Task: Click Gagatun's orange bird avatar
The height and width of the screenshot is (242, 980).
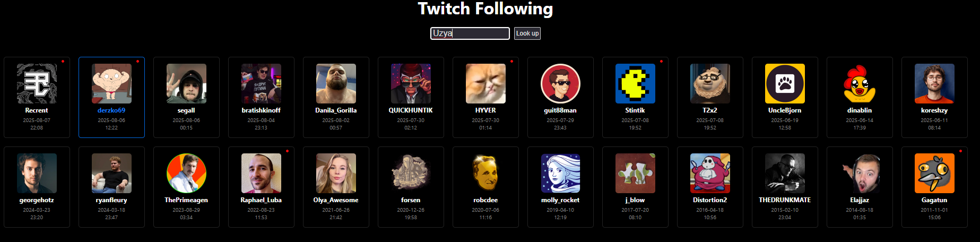Action: point(934,173)
